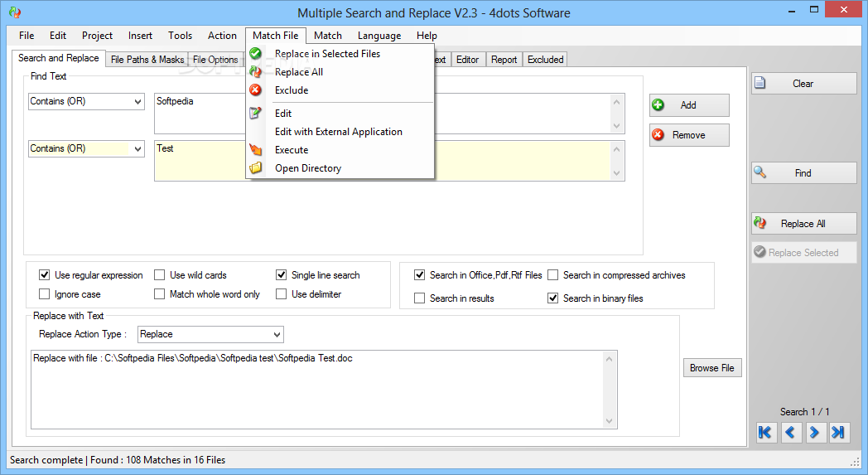Image resolution: width=868 pixels, height=475 pixels.
Task: Open Replace Action Type dropdown
Action: (210, 334)
